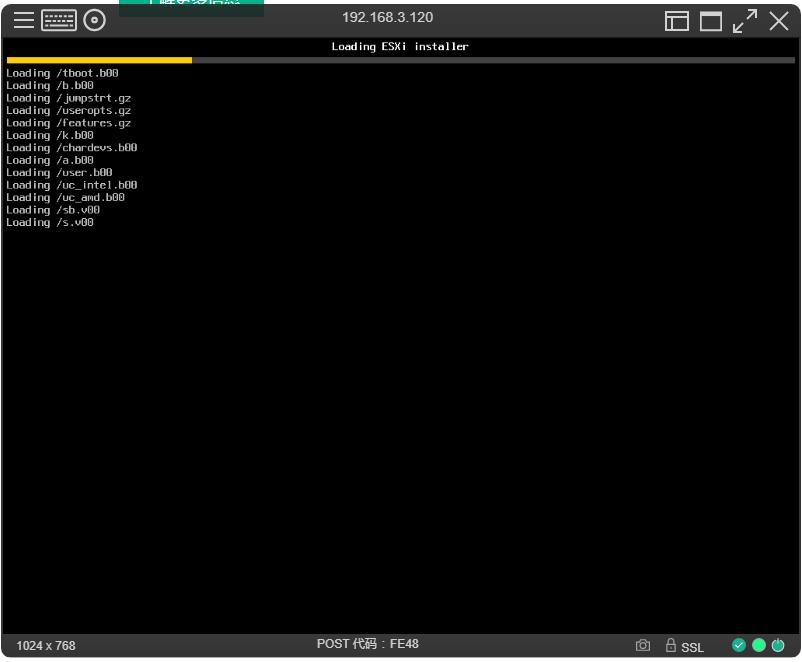Click the green checkmark health status icon
The image size is (802, 662).
[739, 645]
